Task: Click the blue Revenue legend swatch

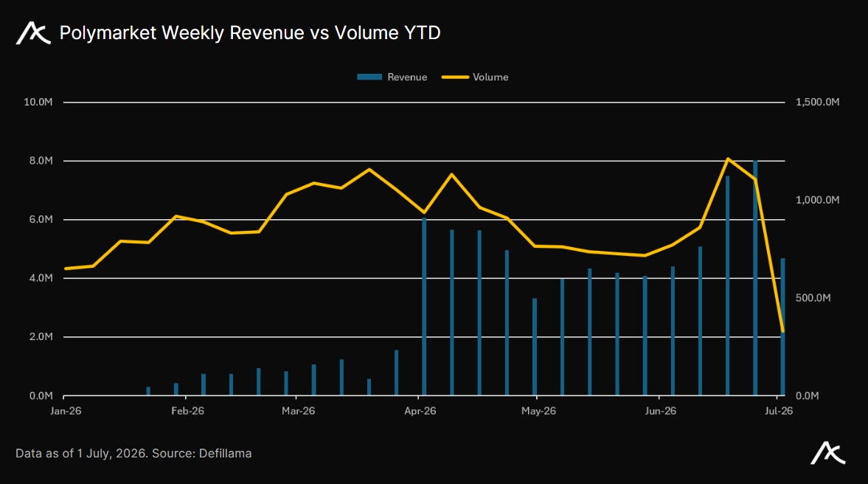Action: point(369,77)
